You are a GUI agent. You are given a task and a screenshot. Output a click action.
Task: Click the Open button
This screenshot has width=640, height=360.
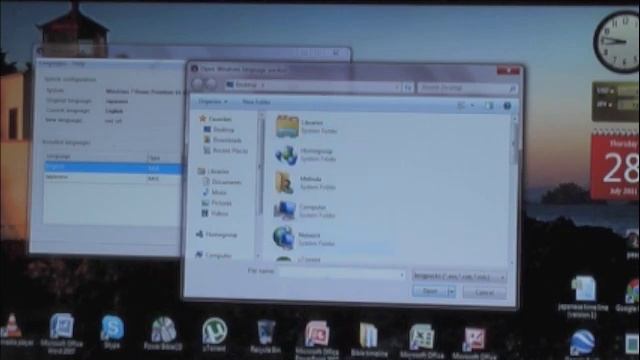pyautogui.click(x=430, y=291)
